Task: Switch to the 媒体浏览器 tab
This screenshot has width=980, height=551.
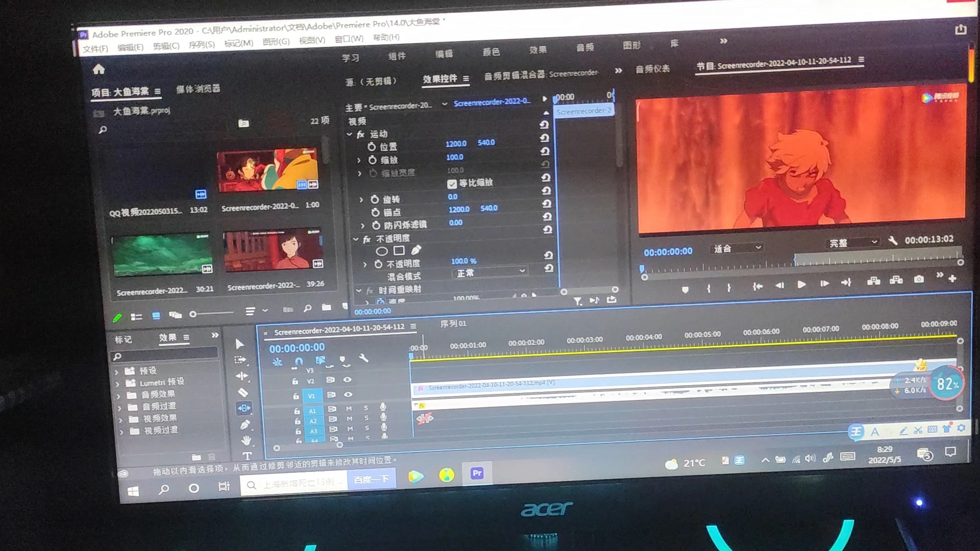Action: [198, 89]
